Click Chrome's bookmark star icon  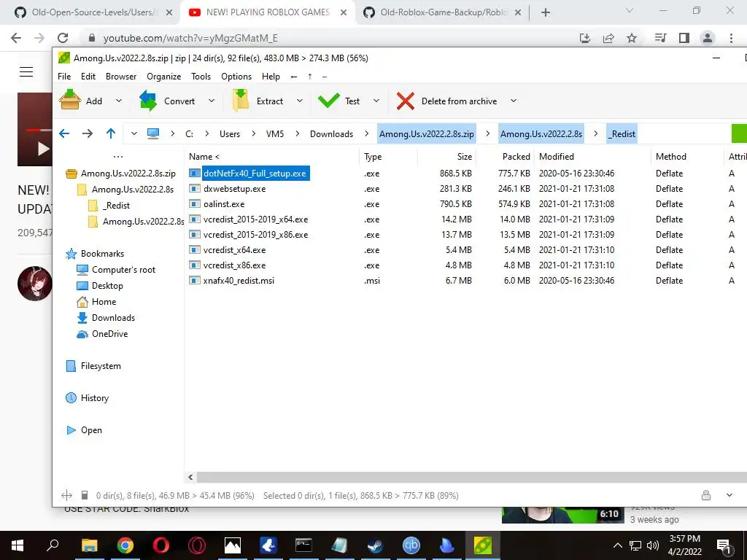pyautogui.click(x=632, y=38)
